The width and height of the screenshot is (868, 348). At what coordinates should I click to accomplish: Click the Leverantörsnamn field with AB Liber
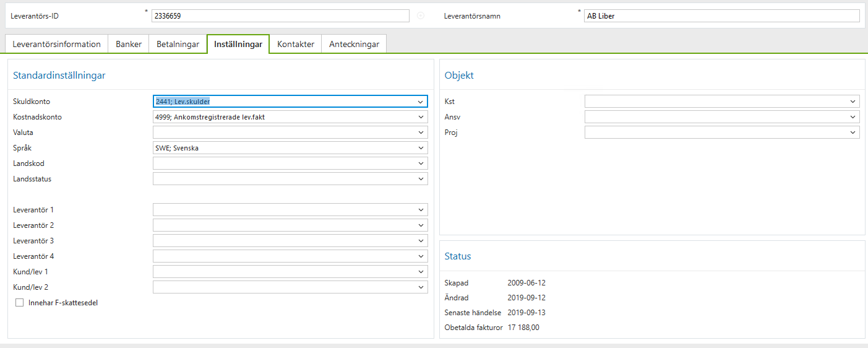coord(722,16)
